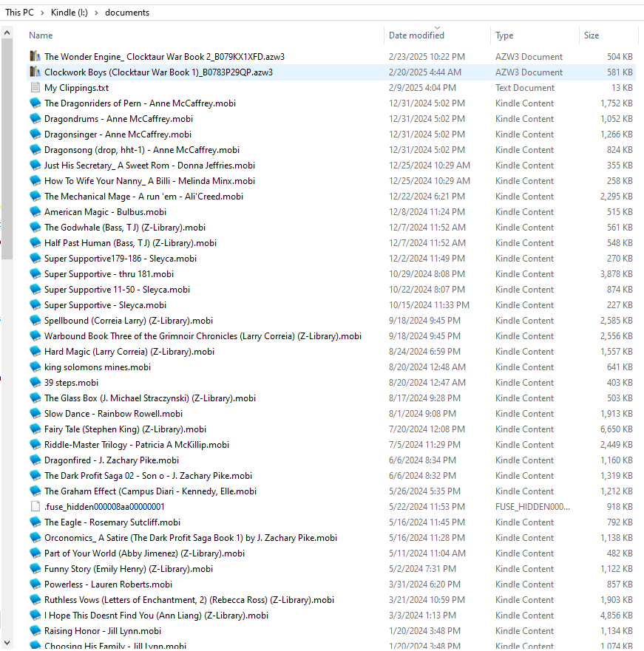Click Funny Story Emily Henry icon
Viewport: 644px width, 651px height.
(35, 569)
